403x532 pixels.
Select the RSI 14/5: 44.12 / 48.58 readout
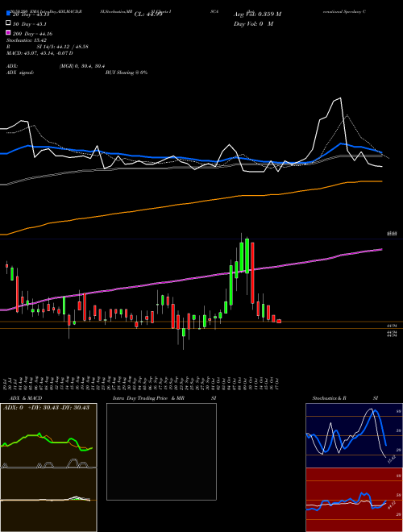[48, 47]
